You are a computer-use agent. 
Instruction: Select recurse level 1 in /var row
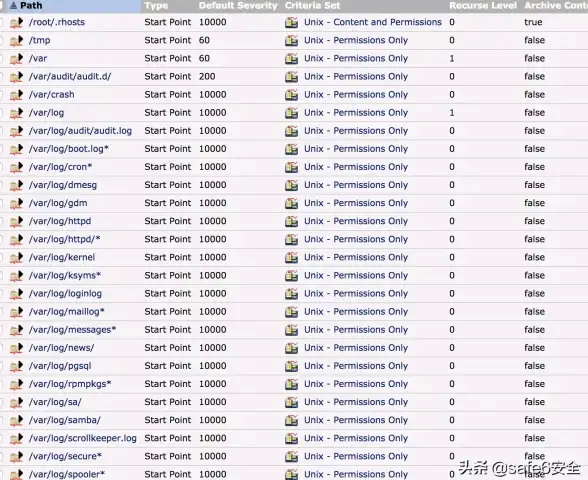452,58
